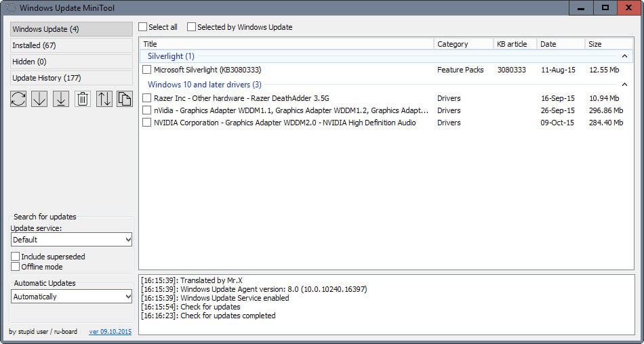Check the Microsoft Silverlight KB3080333 update
Screen dimensions: 644x344
tap(147, 70)
